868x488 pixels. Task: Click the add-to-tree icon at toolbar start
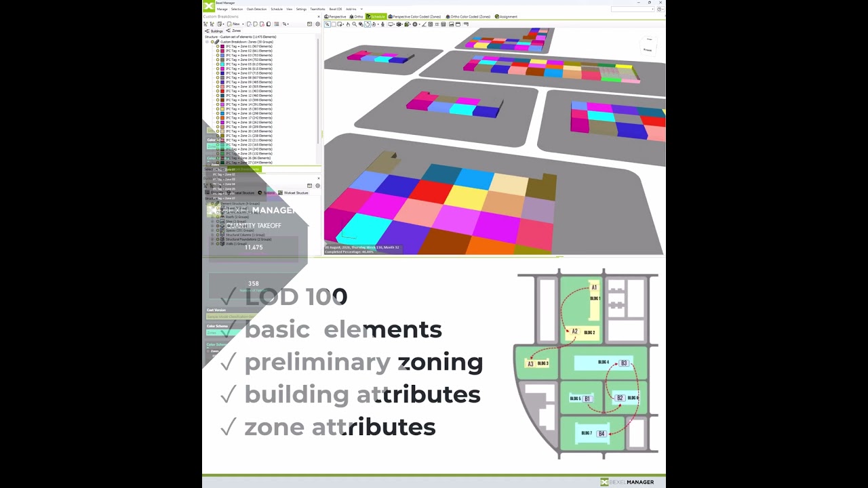(205, 24)
